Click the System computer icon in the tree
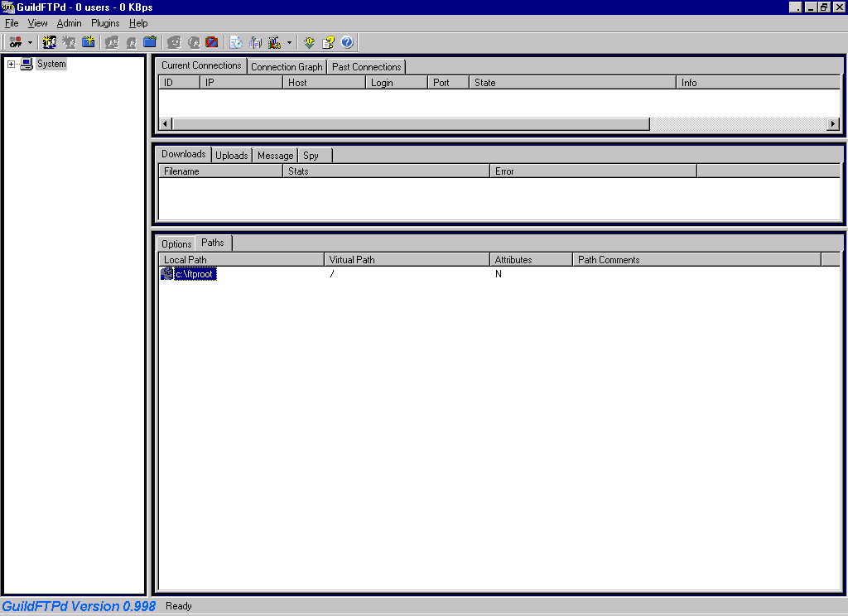This screenshot has width=848, height=616. [26, 64]
